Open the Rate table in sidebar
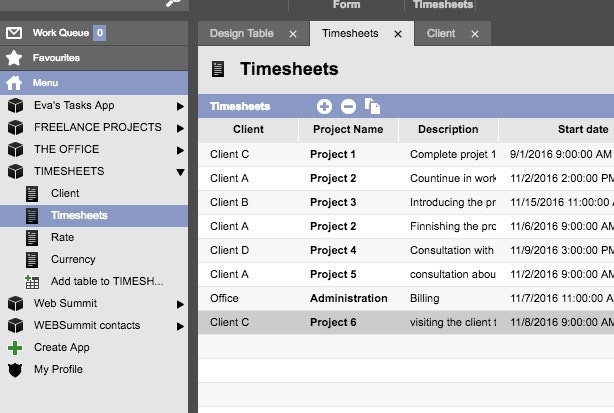The image size is (614, 413). 62,238
